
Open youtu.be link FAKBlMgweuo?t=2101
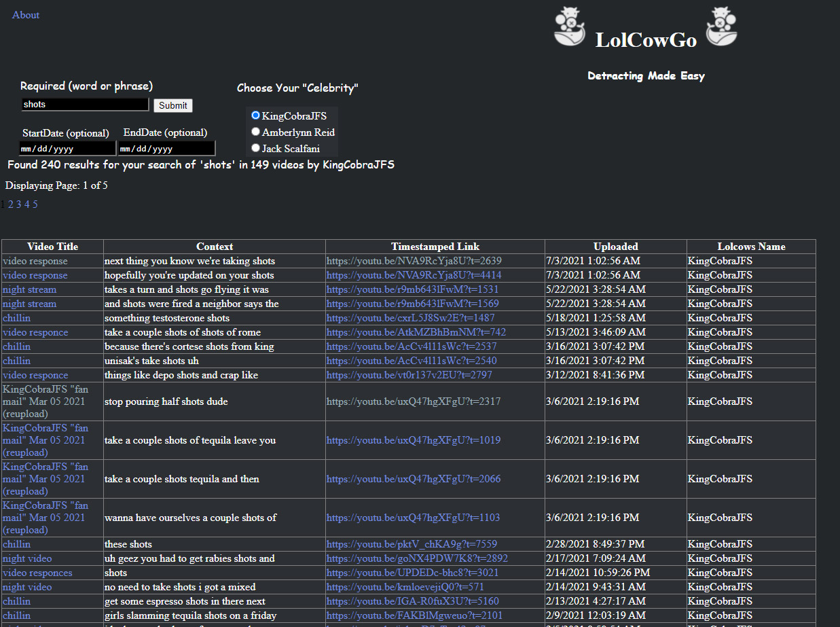click(x=415, y=615)
